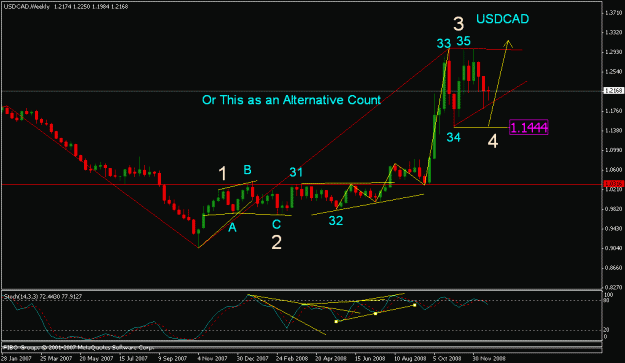Select the cyan '34' sub-wave label
The image size is (625, 363).
pos(454,137)
